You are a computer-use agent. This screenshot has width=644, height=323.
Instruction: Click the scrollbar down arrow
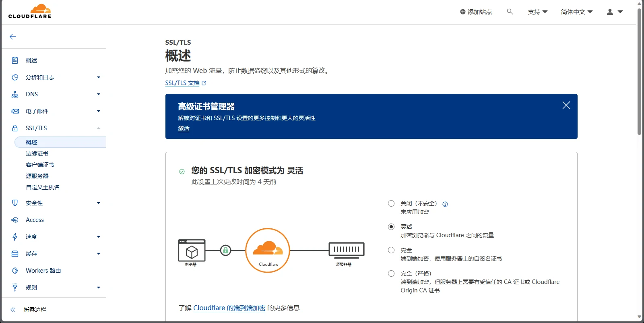coord(640,317)
